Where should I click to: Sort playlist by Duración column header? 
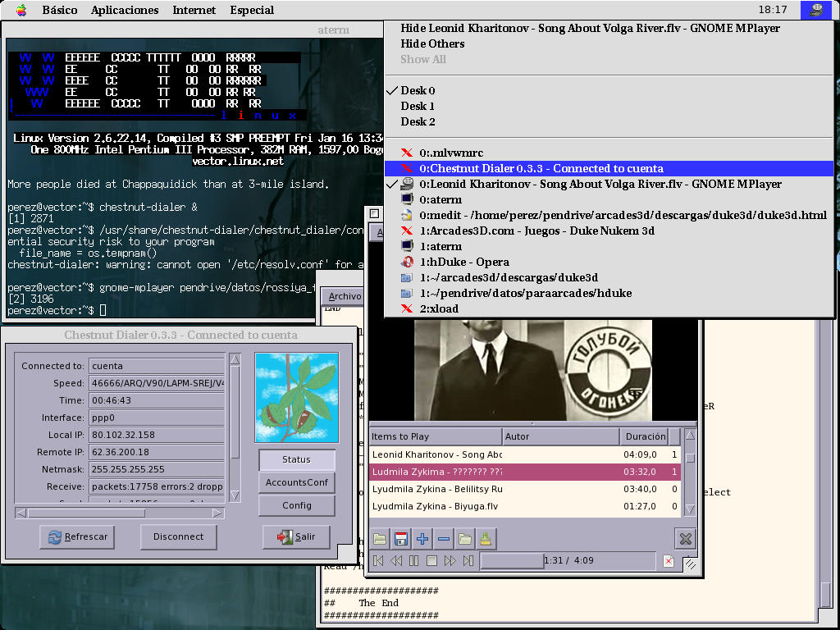point(645,436)
